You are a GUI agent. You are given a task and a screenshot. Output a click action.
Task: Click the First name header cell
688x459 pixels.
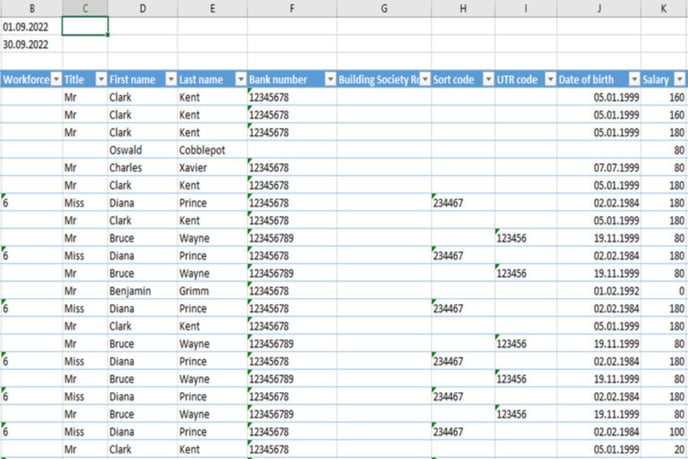pyautogui.click(x=143, y=79)
